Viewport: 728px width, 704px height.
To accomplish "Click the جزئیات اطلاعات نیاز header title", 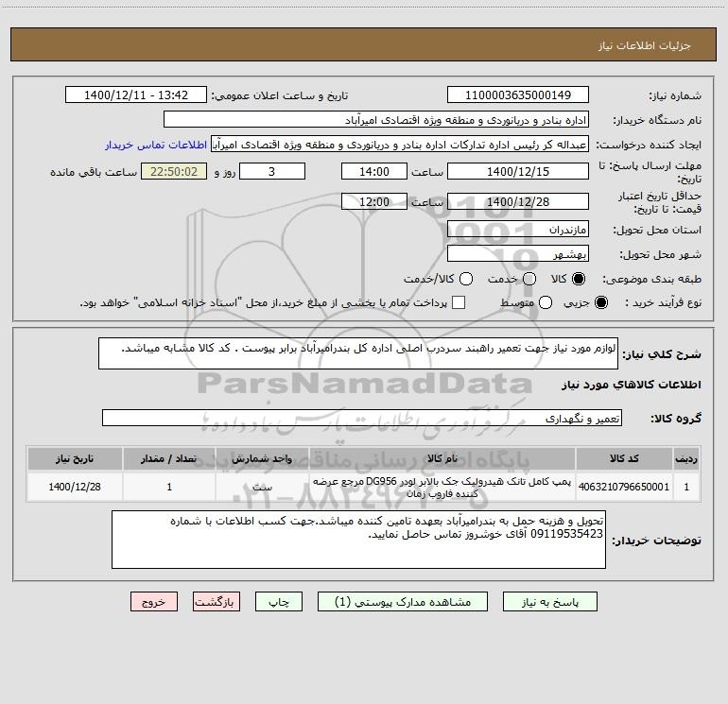I will [645, 45].
